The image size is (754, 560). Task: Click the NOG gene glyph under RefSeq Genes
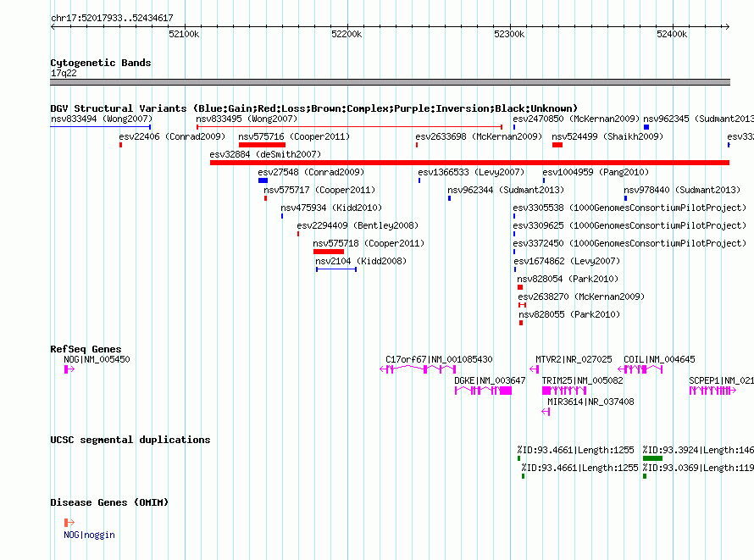pos(69,369)
